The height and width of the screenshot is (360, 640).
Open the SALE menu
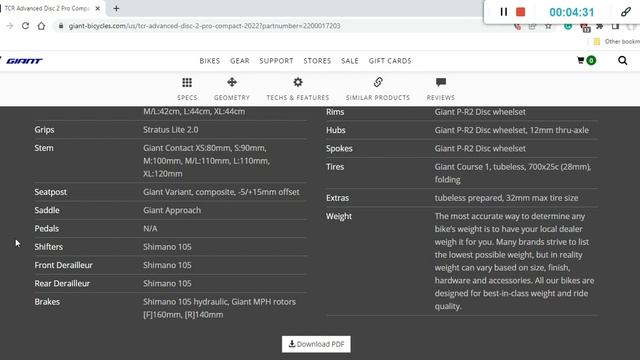coord(350,61)
